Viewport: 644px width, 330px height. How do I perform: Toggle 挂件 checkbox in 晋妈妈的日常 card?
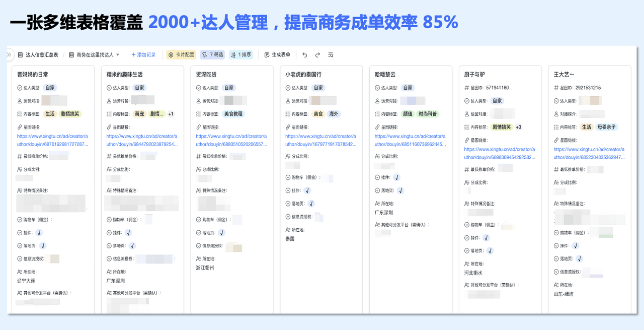point(39,233)
